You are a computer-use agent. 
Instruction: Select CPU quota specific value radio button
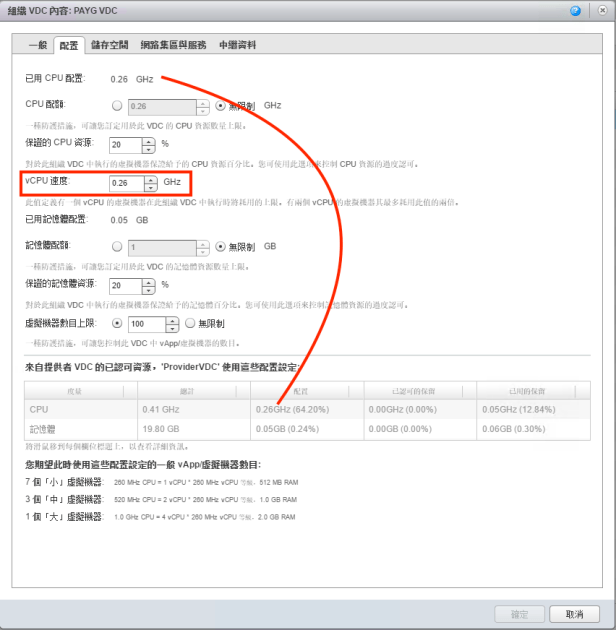tap(118, 105)
